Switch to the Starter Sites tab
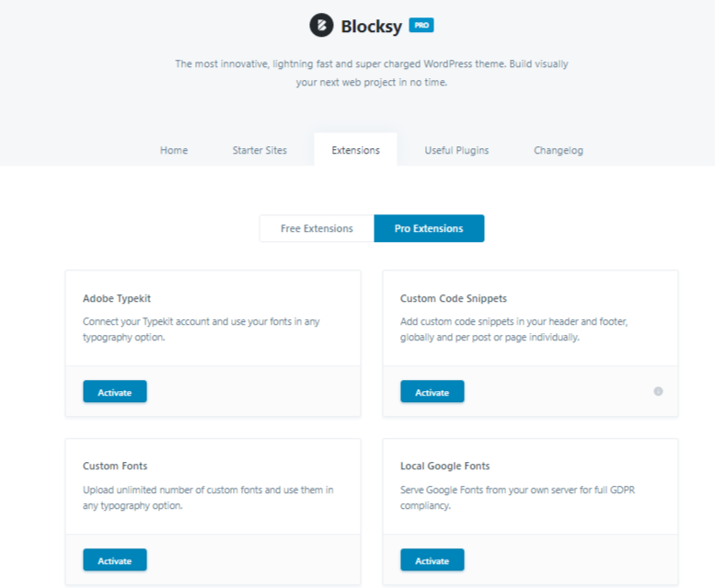 259,150
